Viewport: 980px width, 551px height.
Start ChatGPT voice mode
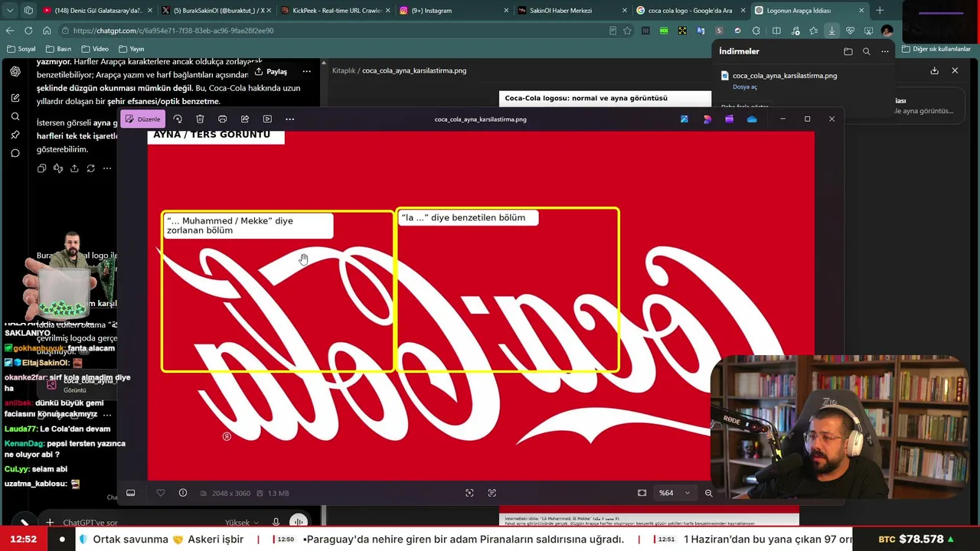[x=299, y=523]
